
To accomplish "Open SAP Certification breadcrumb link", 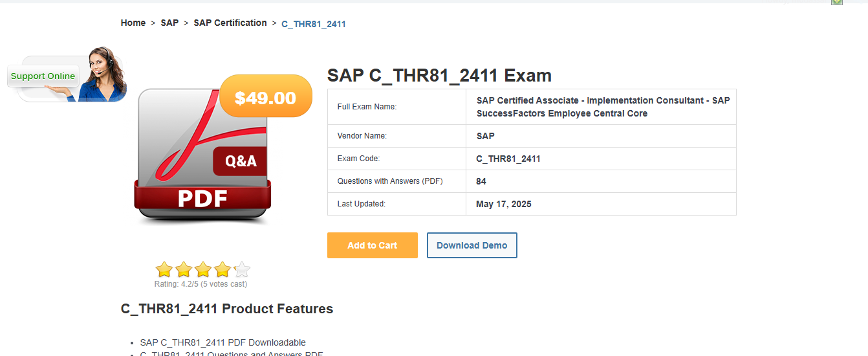I will tap(230, 23).
